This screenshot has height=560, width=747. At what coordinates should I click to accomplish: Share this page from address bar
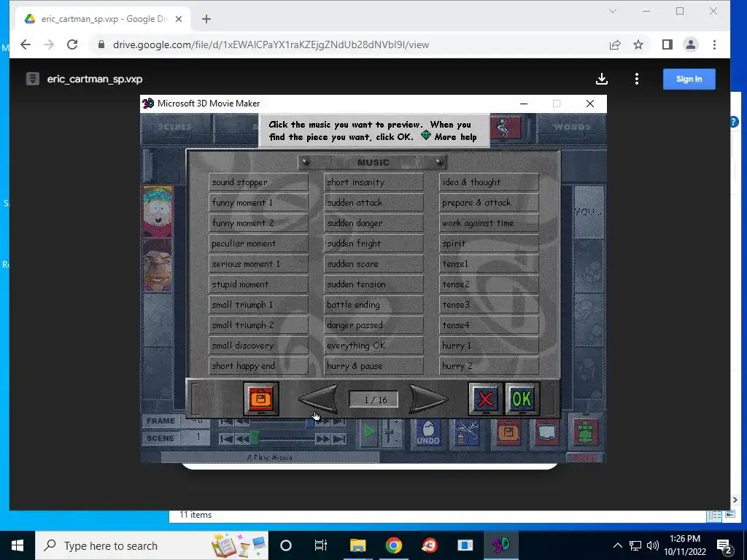coord(615,44)
